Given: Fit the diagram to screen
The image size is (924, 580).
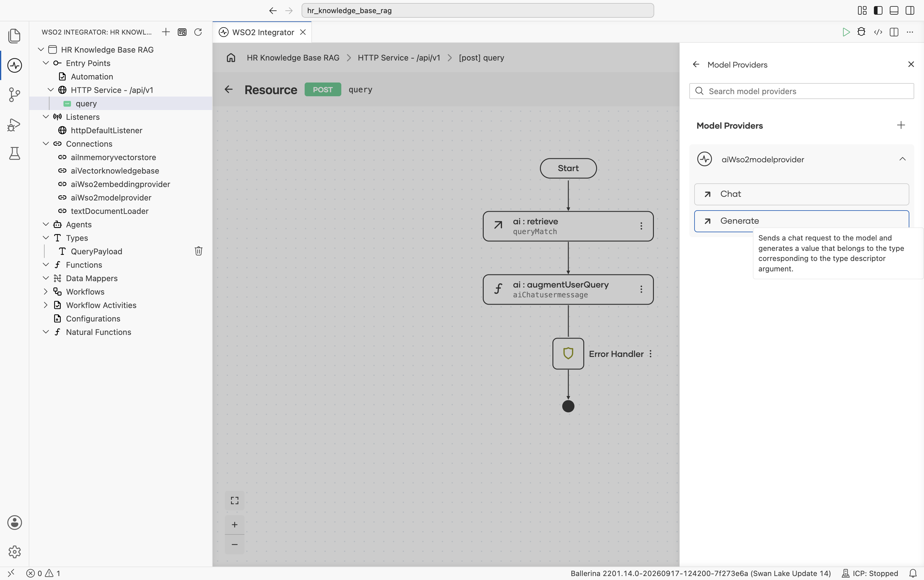Looking at the screenshot, I should [234, 501].
